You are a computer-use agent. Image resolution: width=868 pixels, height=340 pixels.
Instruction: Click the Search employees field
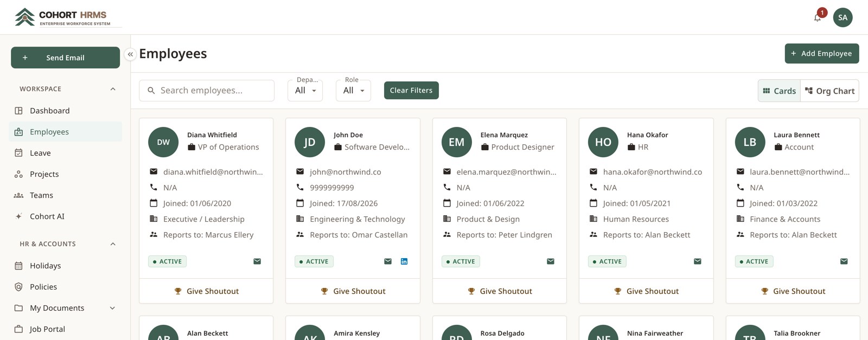point(207,91)
